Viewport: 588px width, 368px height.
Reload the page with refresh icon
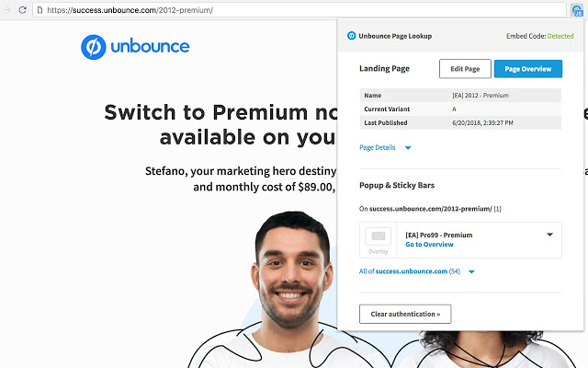pos(22,10)
